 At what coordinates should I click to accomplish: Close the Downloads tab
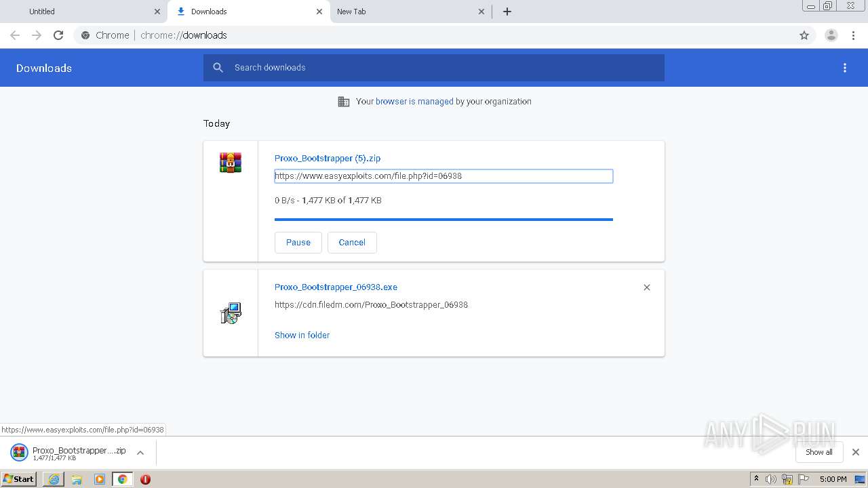(319, 12)
